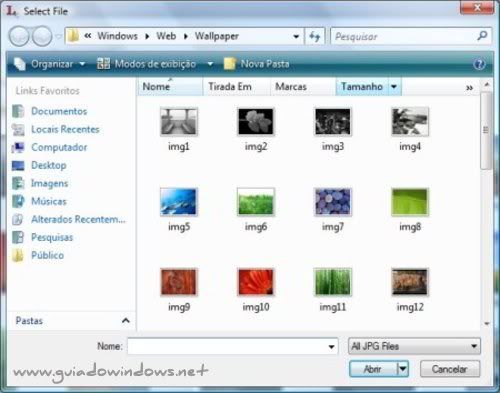Click the Imagens icon in favorites
500x393 pixels.
[x=18, y=183]
